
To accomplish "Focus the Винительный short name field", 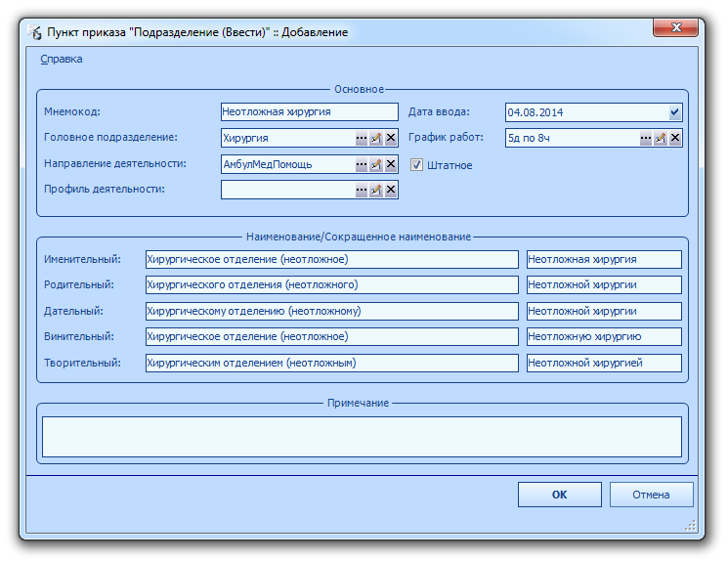I will click(x=604, y=336).
